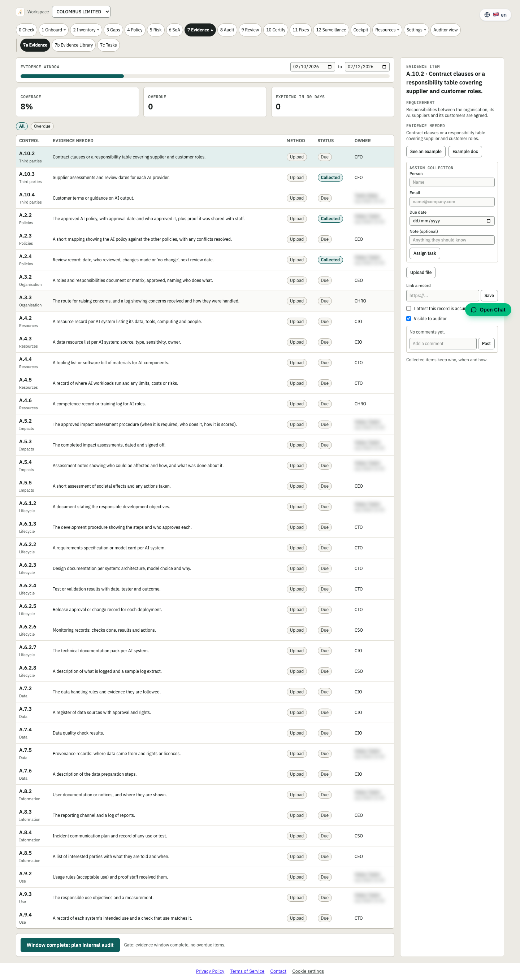This screenshot has height=980, width=520.
Task: Open the 4 Policy step
Action: click(x=135, y=30)
